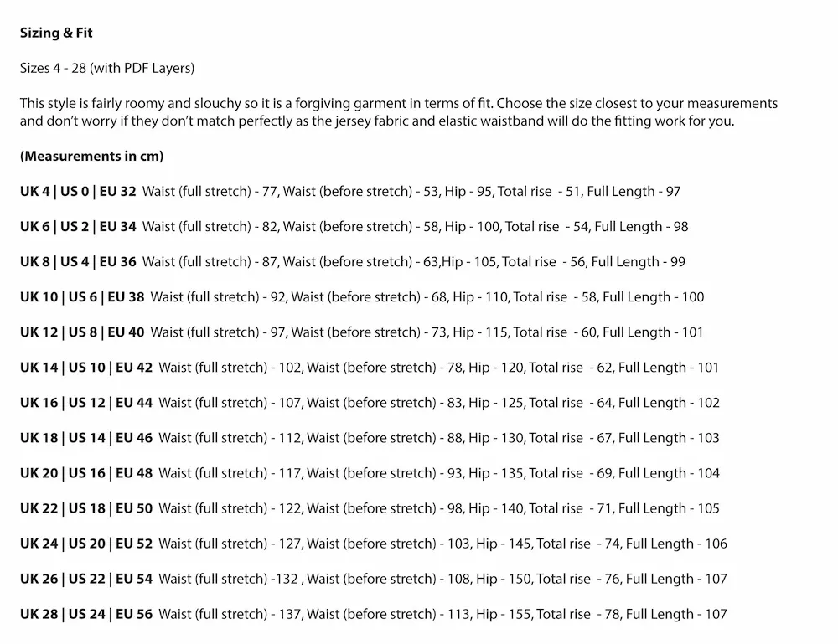The image size is (838, 644).
Task: Click the UK 20 | US 16 | EU 48 label
Action: point(86,473)
